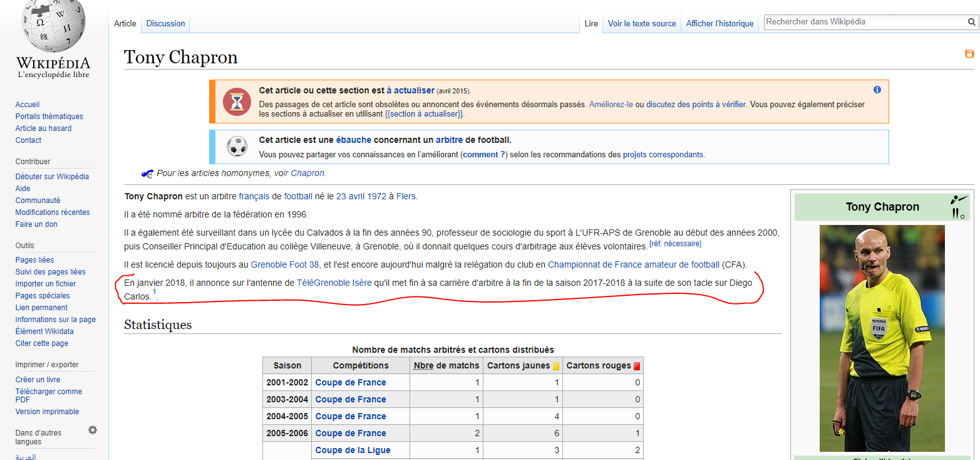
Task: Open 'Lien permanent' link
Action: point(41,308)
